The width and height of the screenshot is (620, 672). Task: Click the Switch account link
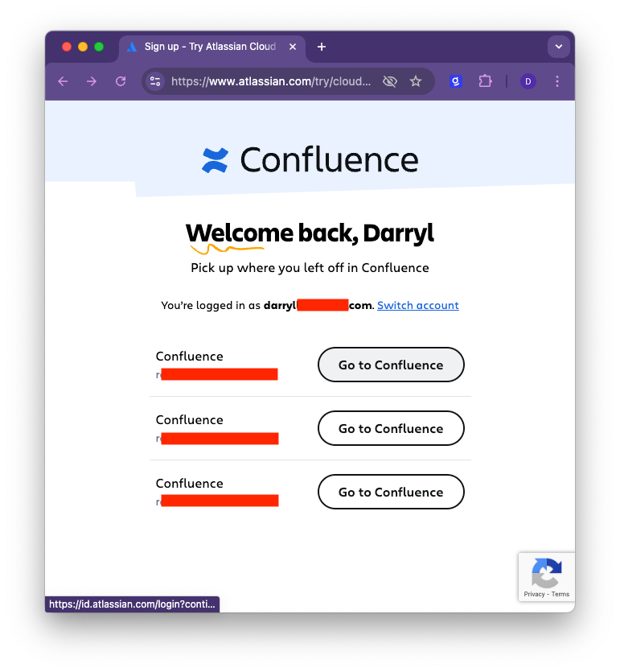pos(418,306)
